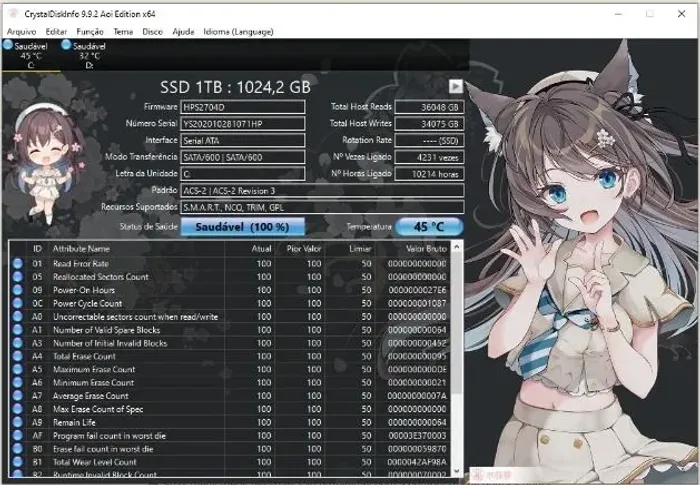The width and height of the screenshot is (700, 485).
Task: Click the status icon for Number of Valid Spare Blocks
Action: tap(17, 330)
